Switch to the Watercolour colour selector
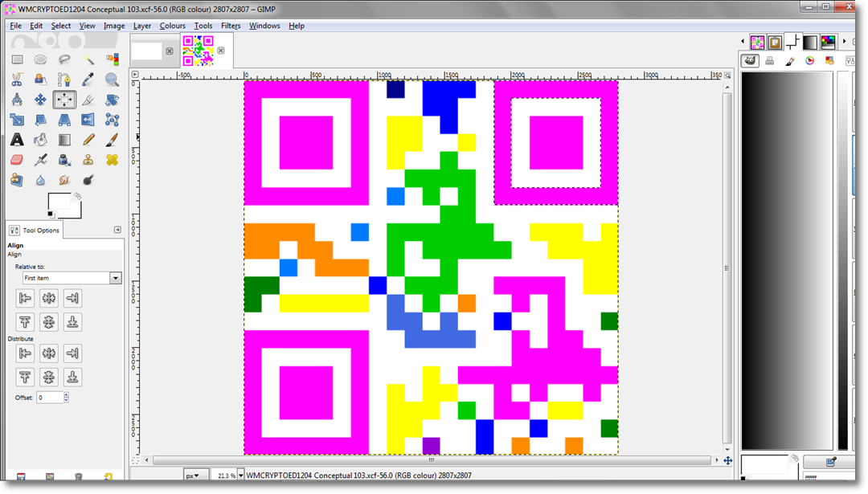This screenshot has width=868, height=494. [x=790, y=61]
